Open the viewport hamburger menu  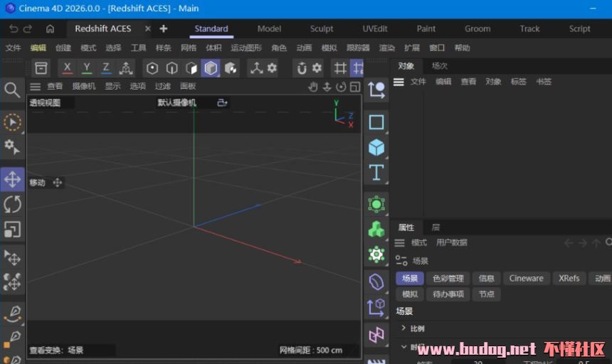(x=35, y=87)
